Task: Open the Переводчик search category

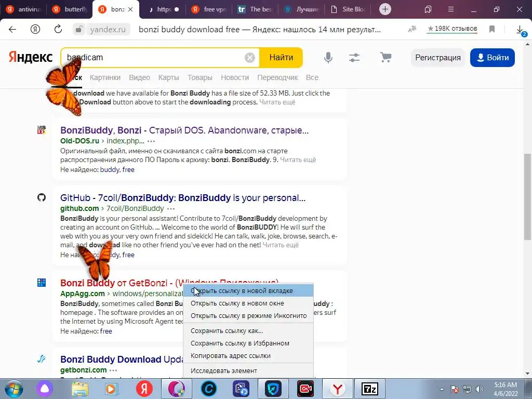Action: [277, 78]
